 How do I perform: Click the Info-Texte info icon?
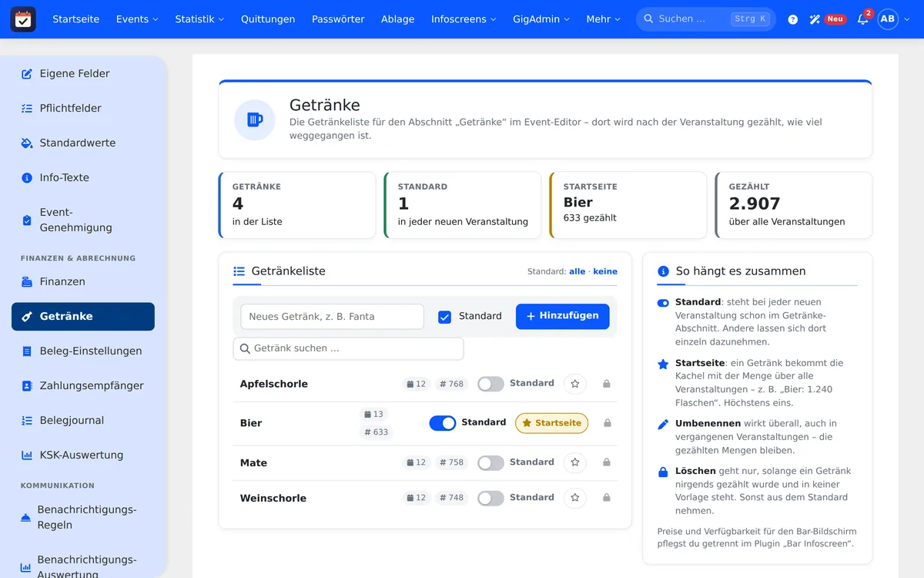click(x=27, y=178)
